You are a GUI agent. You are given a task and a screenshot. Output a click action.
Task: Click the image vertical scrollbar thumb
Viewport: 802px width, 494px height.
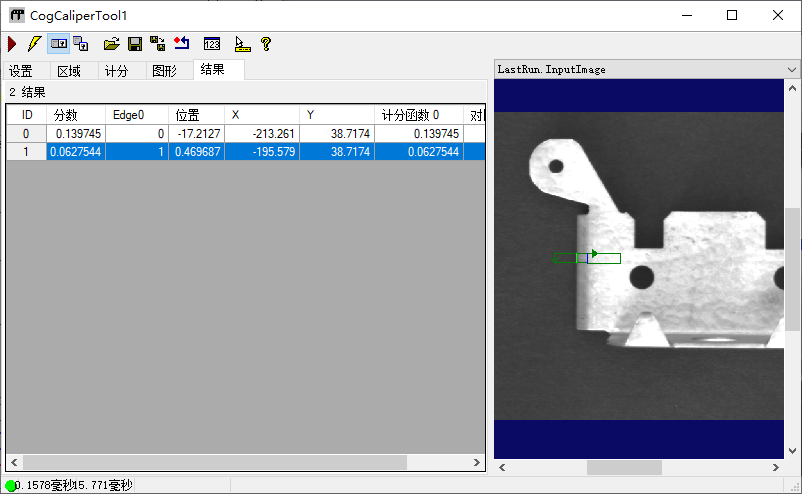(792, 268)
